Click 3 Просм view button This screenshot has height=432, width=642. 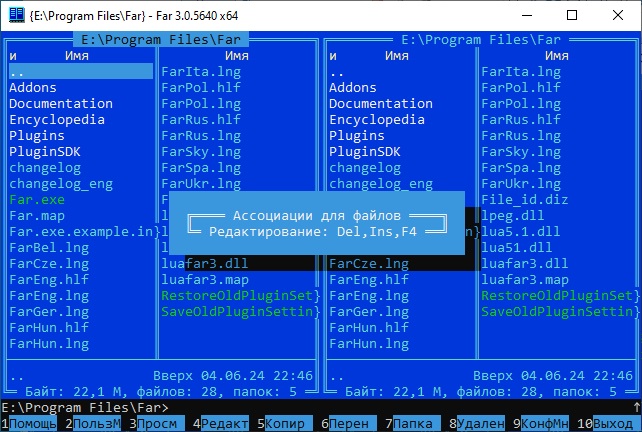point(160,423)
